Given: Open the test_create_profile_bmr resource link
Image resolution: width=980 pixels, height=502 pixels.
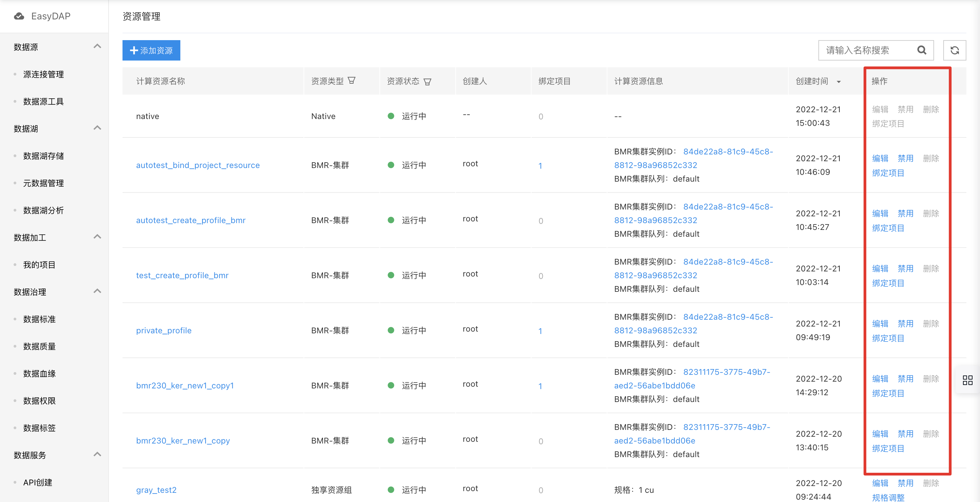Looking at the screenshot, I should point(182,275).
